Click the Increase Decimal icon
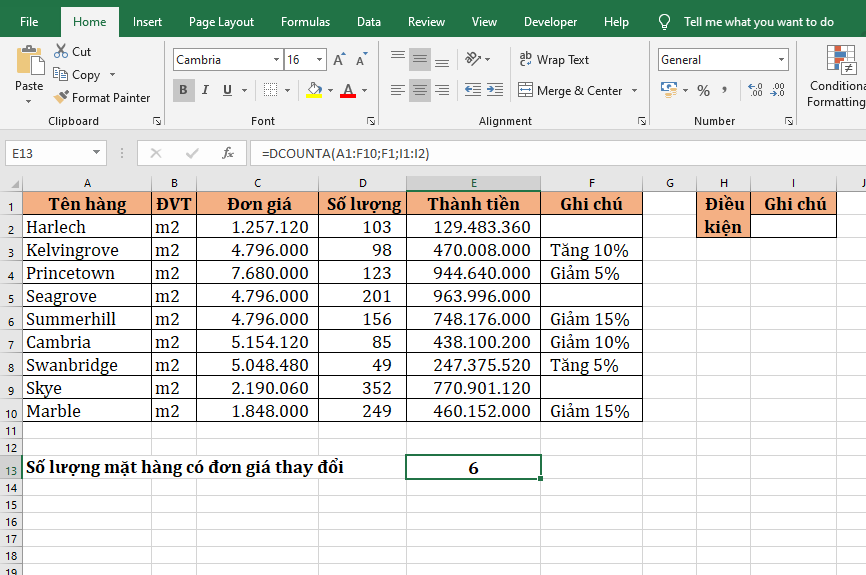866x575 pixels. click(755, 91)
